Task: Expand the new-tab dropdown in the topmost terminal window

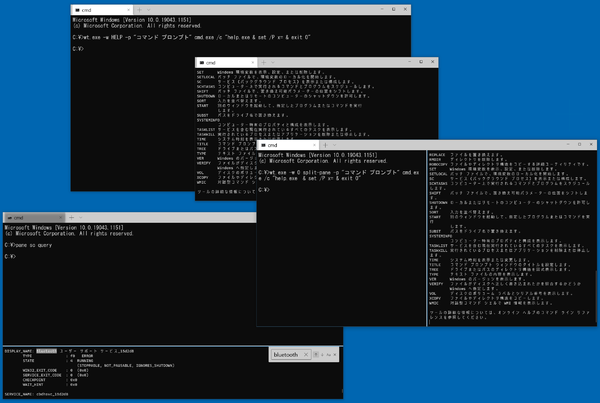Action: 148,10
